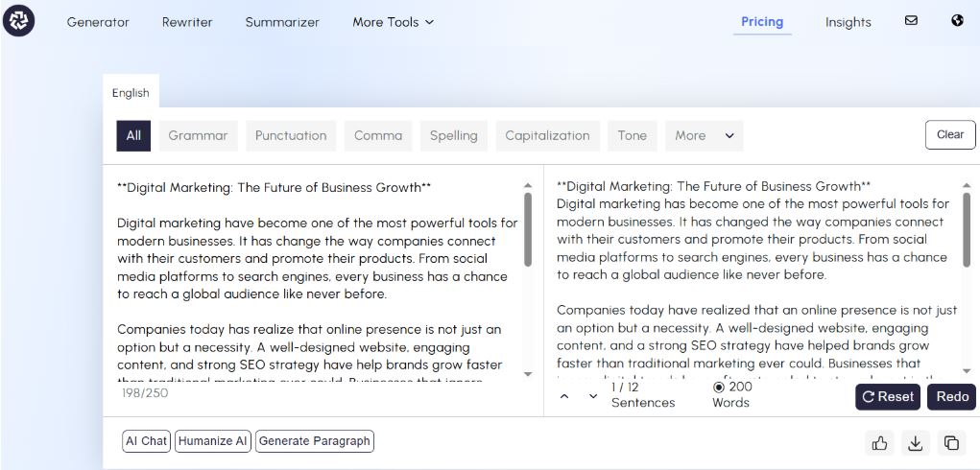Go to previous sentence arrow

(x=564, y=396)
